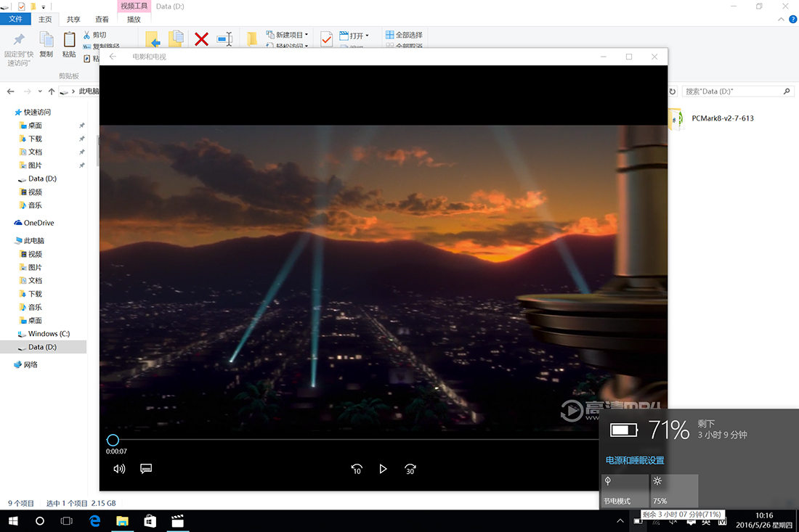Open the Open (打开) dropdown in the ribbon
799x532 pixels.
click(x=354, y=36)
